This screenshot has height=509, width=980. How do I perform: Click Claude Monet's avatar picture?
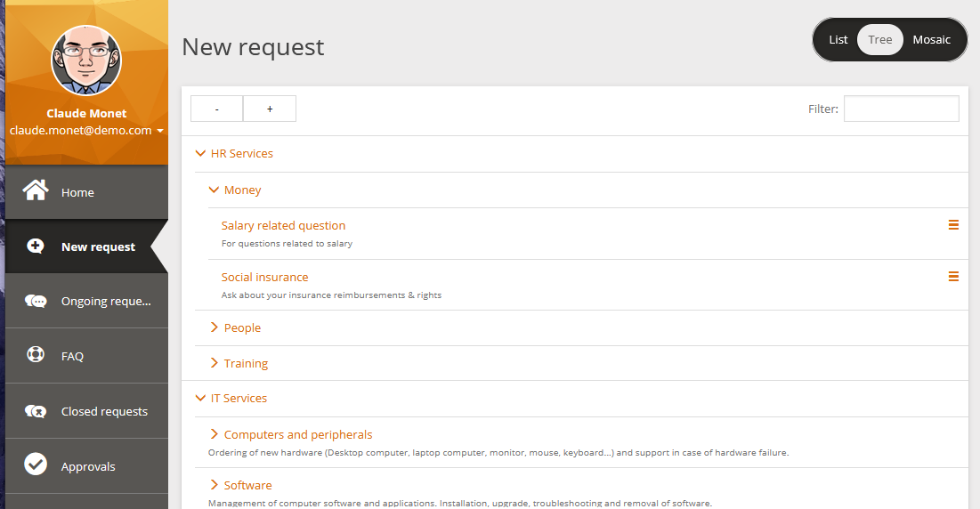click(x=86, y=61)
